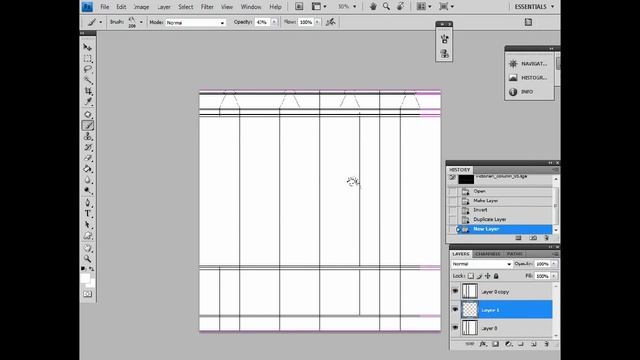Screen dimensions: 640x360
Task: Select the History Brush tool
Action: tap(87, 147)
